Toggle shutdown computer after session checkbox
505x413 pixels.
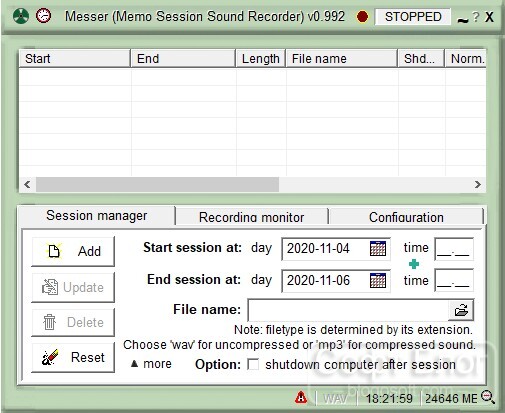253,364
